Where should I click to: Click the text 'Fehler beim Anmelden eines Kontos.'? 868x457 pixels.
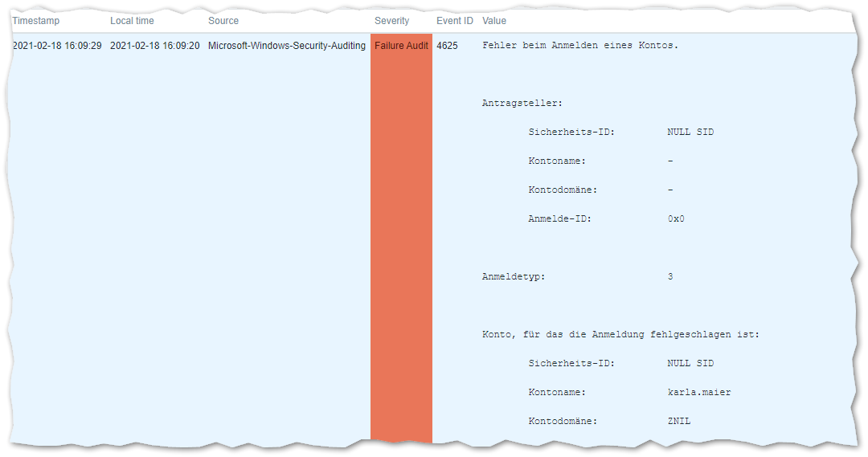pos(580,46)
